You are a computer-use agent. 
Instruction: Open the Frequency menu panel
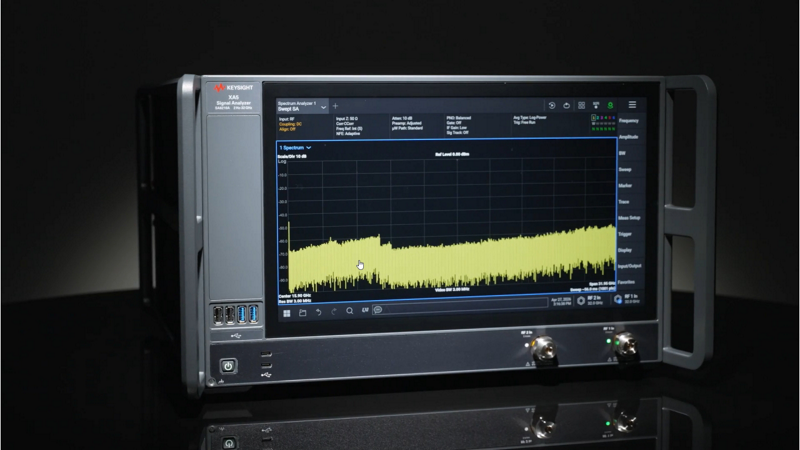629,121
